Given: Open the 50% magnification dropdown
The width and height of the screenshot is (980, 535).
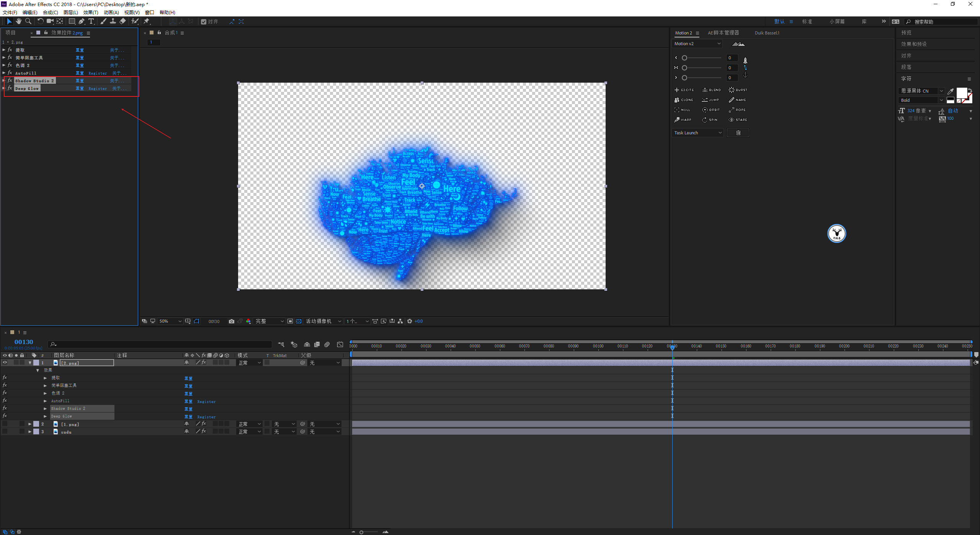Looking at the screenshot, I should [x=170, y=321].
